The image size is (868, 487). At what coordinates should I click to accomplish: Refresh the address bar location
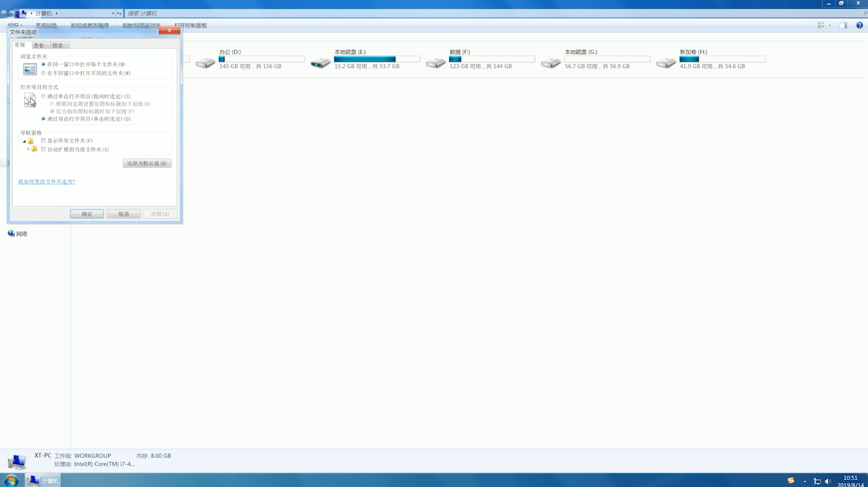coord(119,14)
